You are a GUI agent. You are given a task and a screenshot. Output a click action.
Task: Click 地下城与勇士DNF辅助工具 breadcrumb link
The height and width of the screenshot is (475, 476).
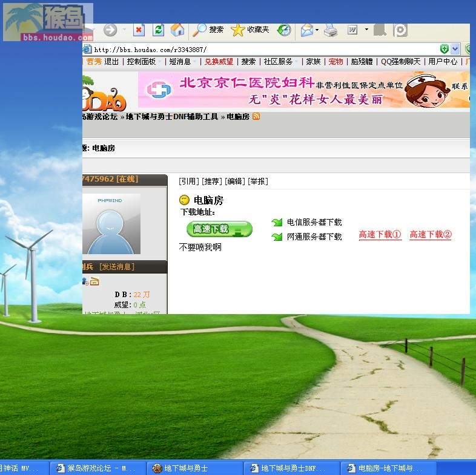[x=172, y=116]
